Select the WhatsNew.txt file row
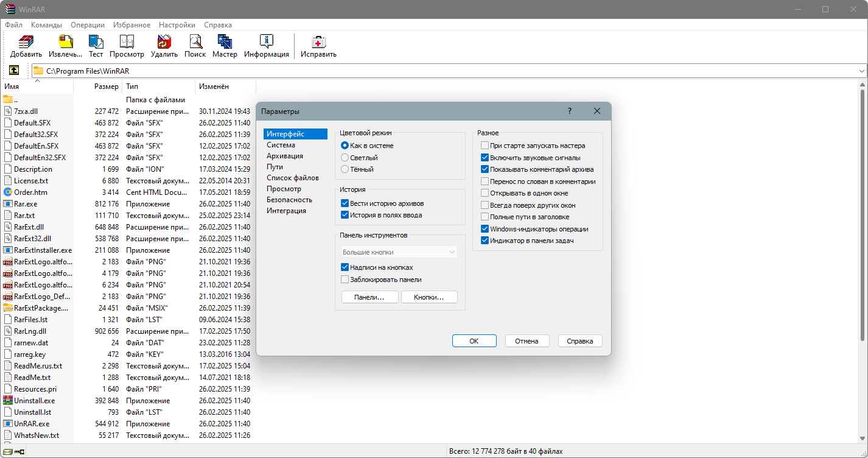This screenshot has height=458, width=868. [128, 435]
